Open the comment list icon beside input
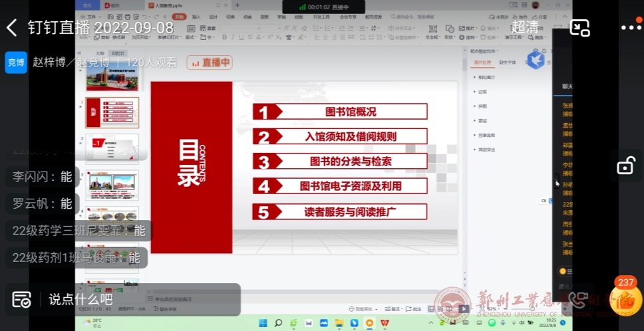 (21, 300)
